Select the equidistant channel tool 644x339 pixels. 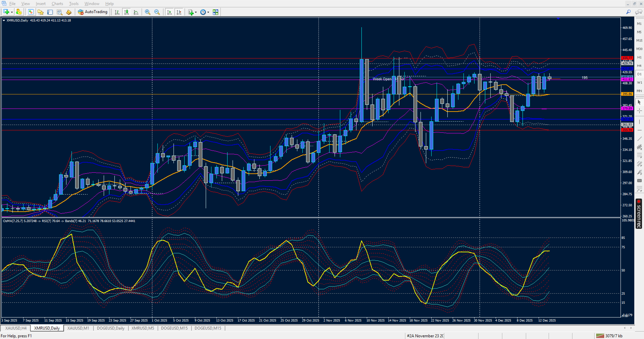[639, 147]
